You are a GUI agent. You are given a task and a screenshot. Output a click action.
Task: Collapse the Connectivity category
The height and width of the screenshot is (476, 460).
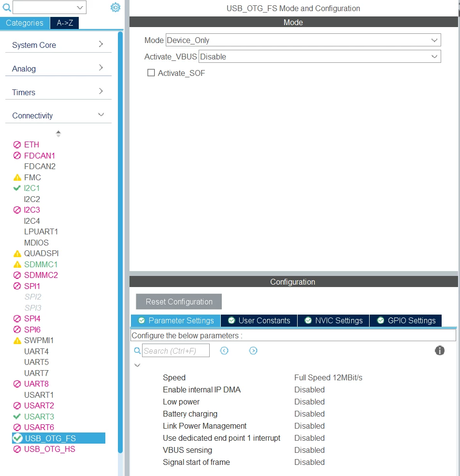[58, 115]
